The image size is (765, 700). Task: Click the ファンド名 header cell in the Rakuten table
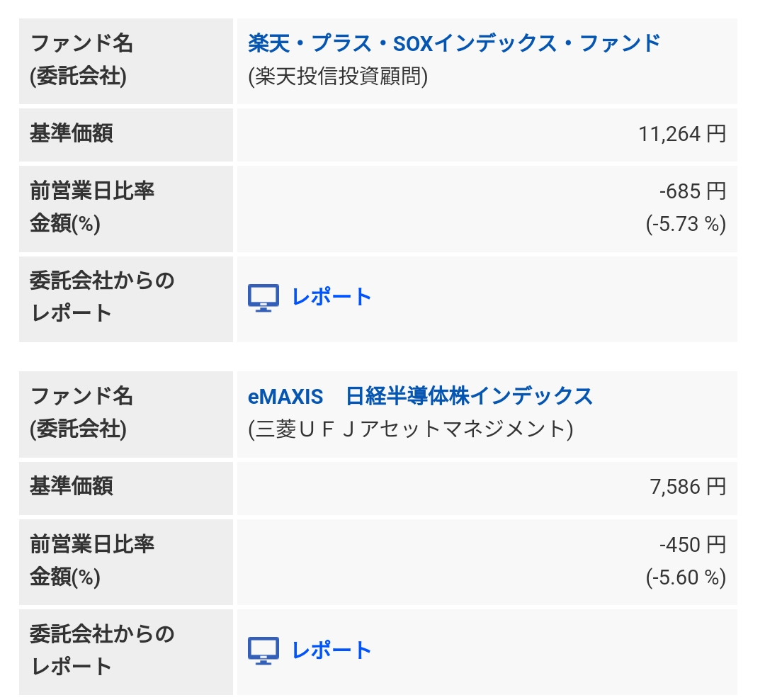tap(126, 62)
